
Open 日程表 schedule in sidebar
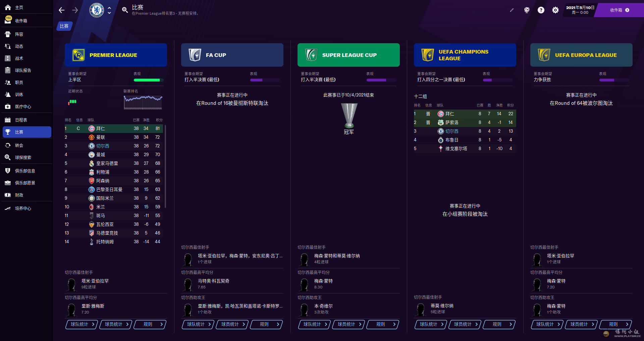[27, 120]
